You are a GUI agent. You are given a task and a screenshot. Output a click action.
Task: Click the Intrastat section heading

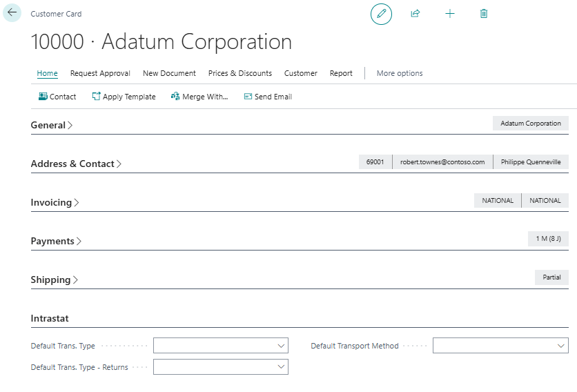click(50, 318)
